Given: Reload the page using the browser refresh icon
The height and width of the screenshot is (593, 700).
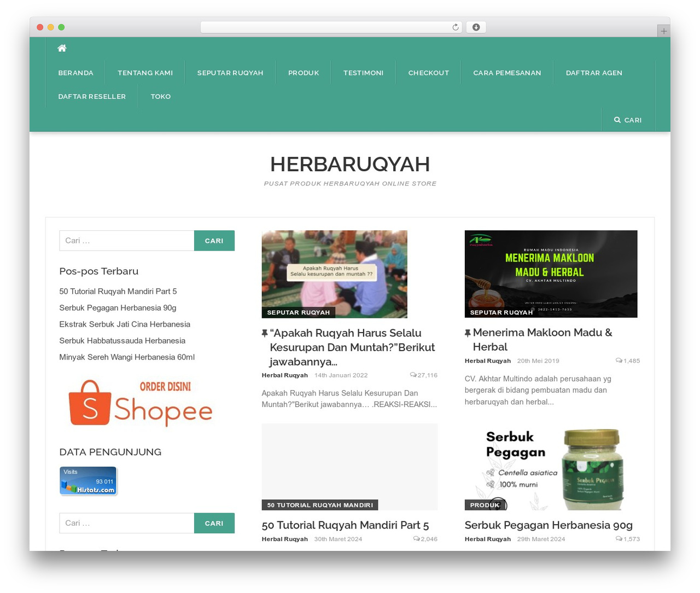Looking at the screenshot, I should (x=455, y=27).
